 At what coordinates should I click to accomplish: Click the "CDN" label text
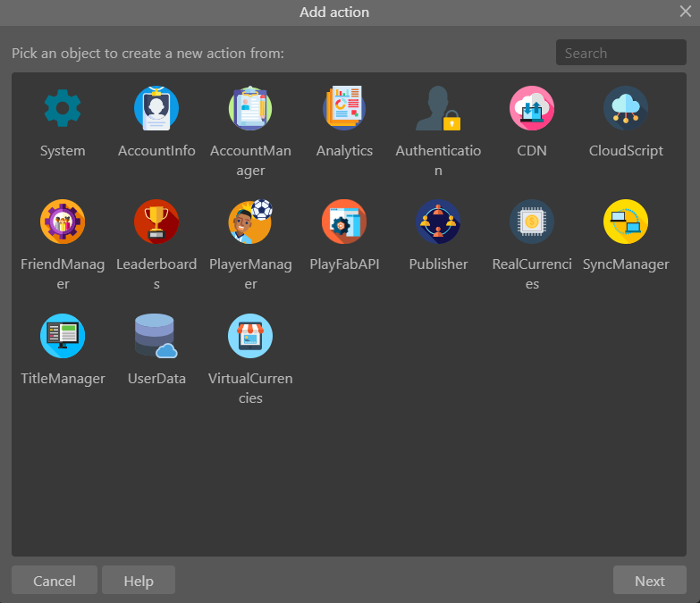(x=532, y=151)
